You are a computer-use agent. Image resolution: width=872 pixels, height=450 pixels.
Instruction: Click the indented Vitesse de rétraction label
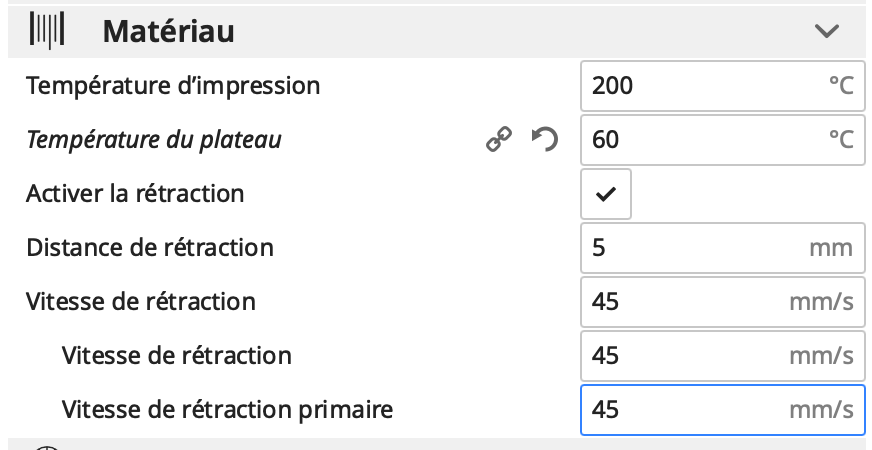[176, 356]
